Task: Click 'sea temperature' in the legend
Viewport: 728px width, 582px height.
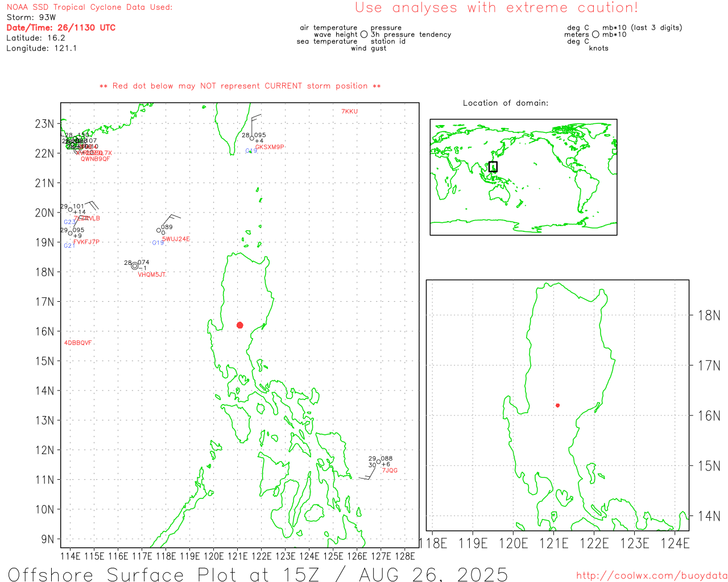Action: (327, 41)
